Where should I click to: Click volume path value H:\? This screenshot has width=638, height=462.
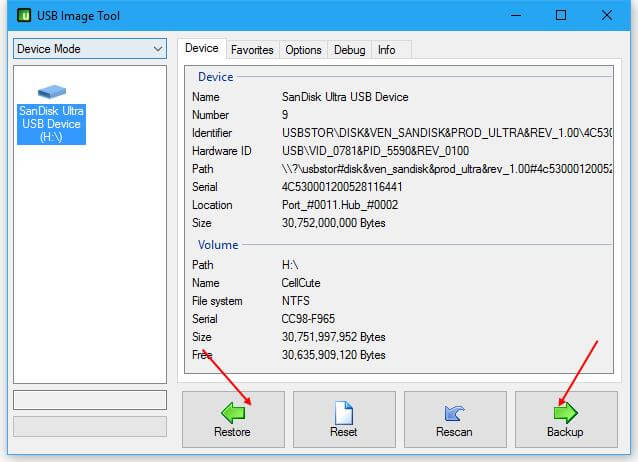290,265
